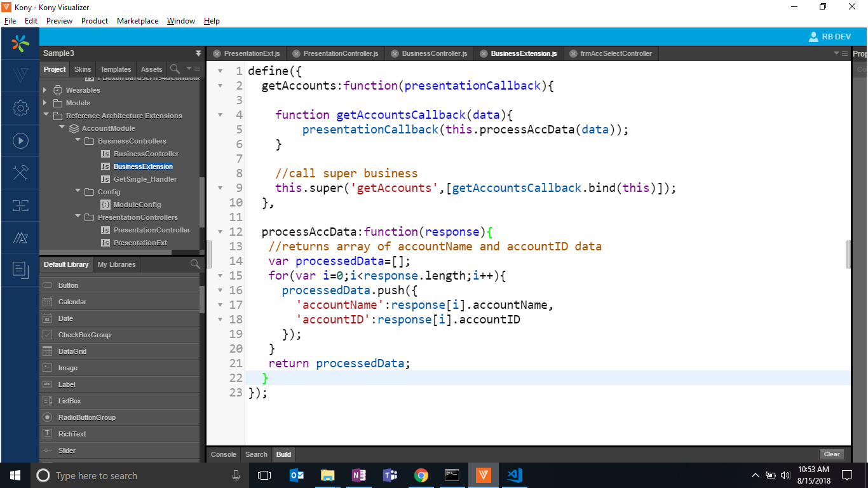Viewport: 868px width, 488px height.
Task: Open the build tools hammer icon
Action: tap(20, 173)
